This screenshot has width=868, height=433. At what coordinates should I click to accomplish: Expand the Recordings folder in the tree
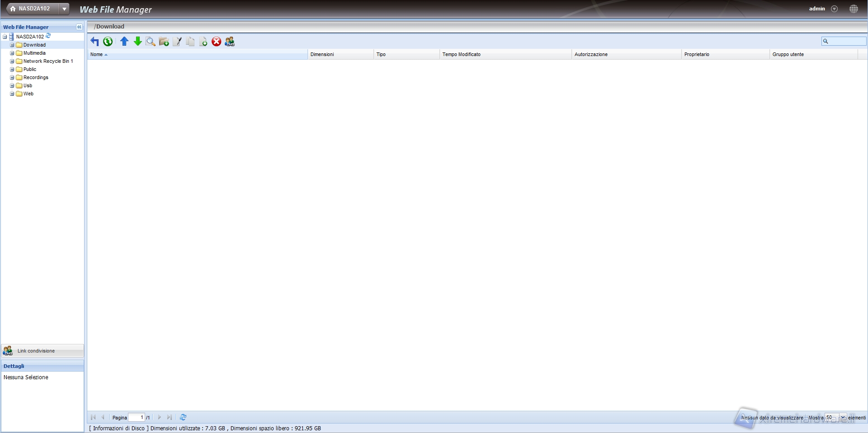(12, 78)
